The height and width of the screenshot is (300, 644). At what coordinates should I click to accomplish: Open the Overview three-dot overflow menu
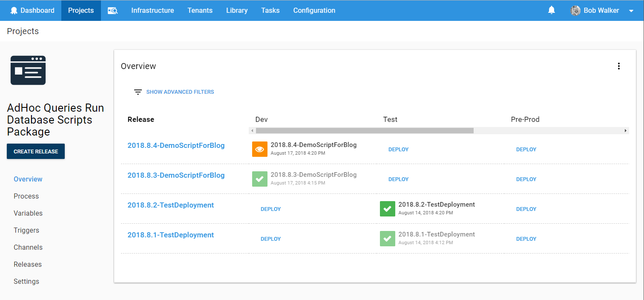pyautogui.click(x=618, y=66)
